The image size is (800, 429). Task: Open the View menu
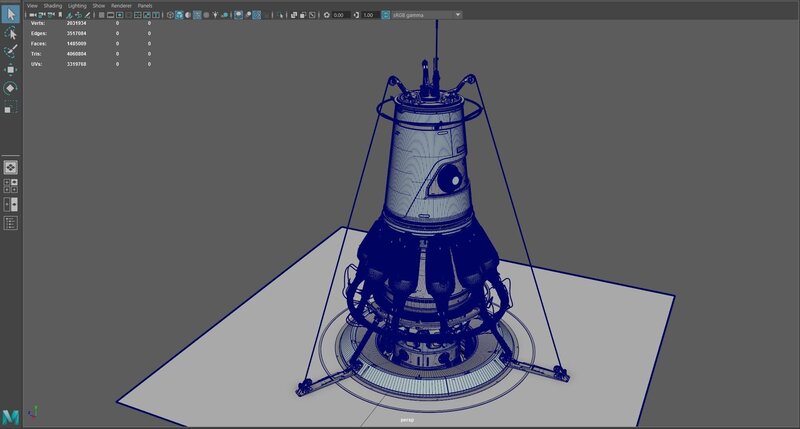coord(32,5)
